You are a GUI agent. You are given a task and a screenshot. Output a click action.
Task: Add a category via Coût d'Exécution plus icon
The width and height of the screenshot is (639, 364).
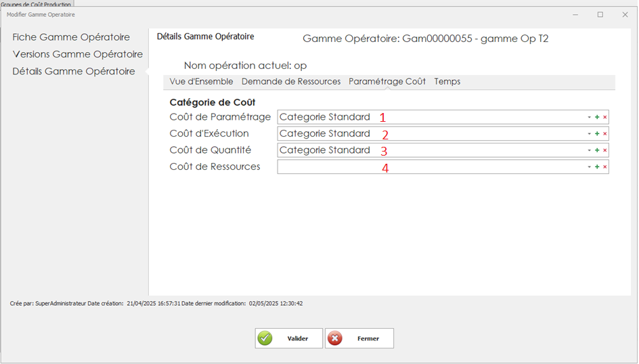[x=597, y=134]
